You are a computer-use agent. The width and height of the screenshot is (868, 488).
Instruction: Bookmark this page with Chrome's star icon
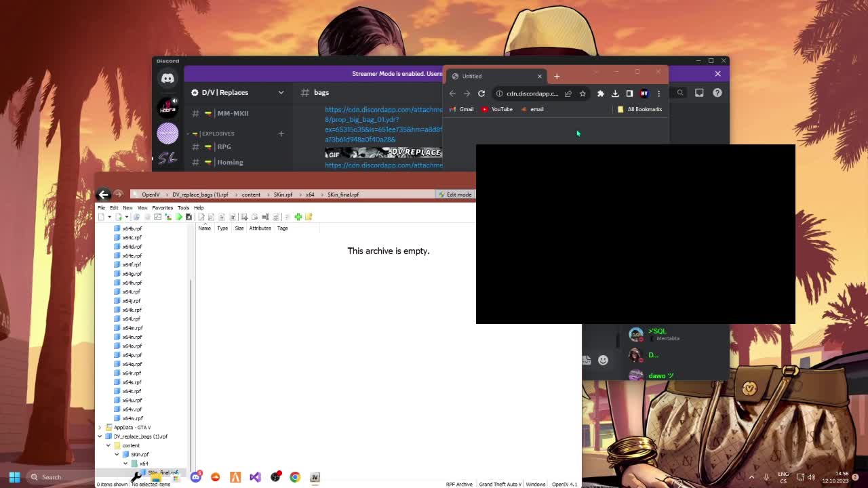click(583, 94)
